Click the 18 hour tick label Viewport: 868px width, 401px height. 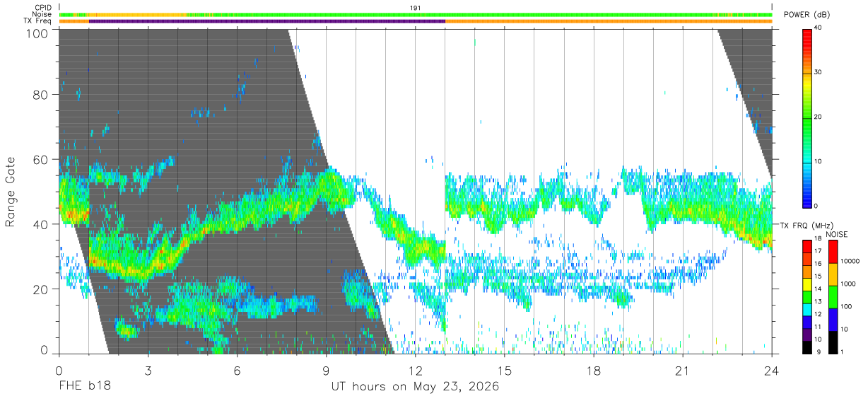point(594,371)
